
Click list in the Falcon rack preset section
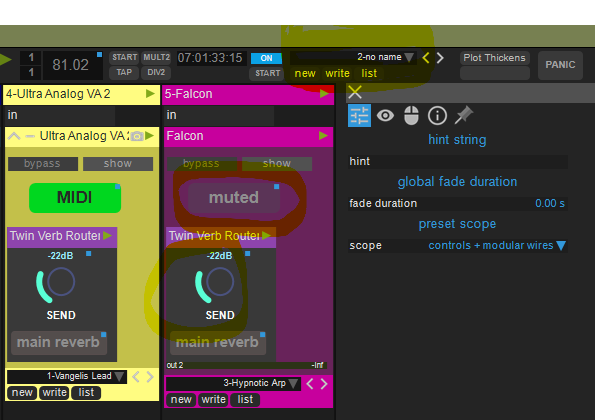click(245, 400)
